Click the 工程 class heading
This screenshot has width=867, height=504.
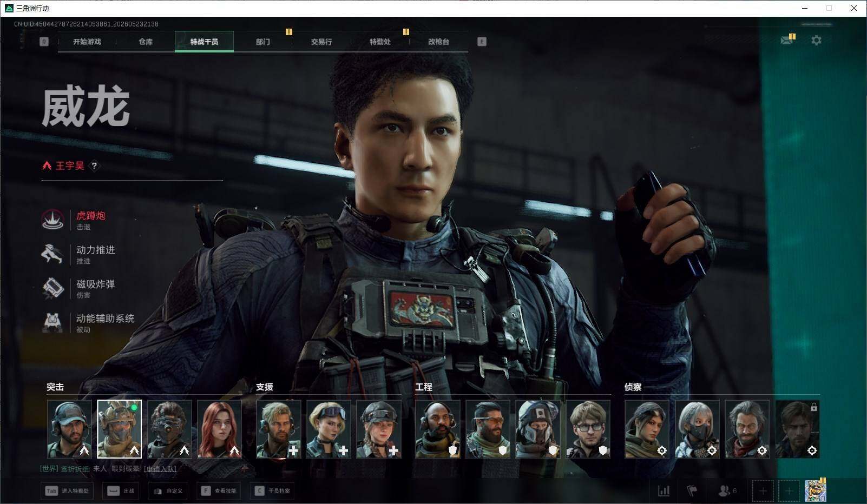tap(424, 387)
